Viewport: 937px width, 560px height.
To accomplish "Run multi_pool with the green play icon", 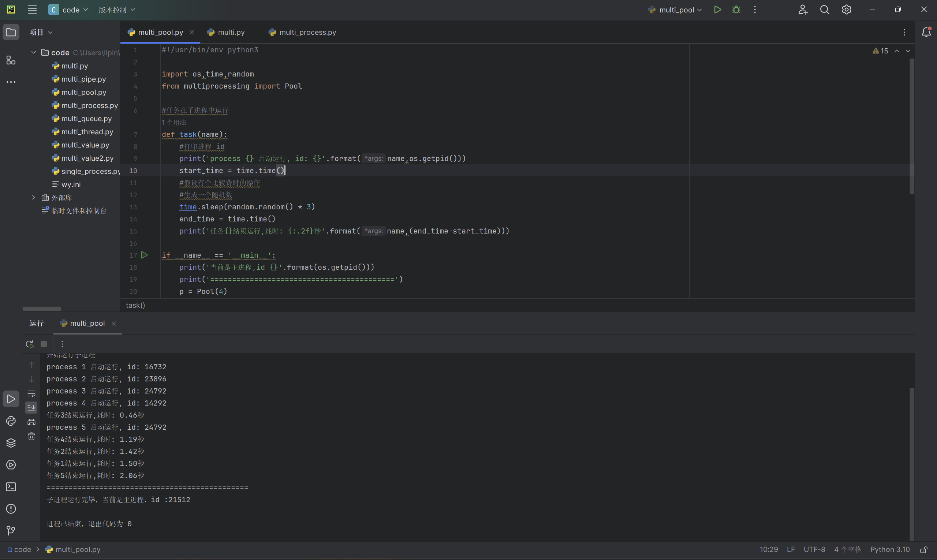I will 717,10.
